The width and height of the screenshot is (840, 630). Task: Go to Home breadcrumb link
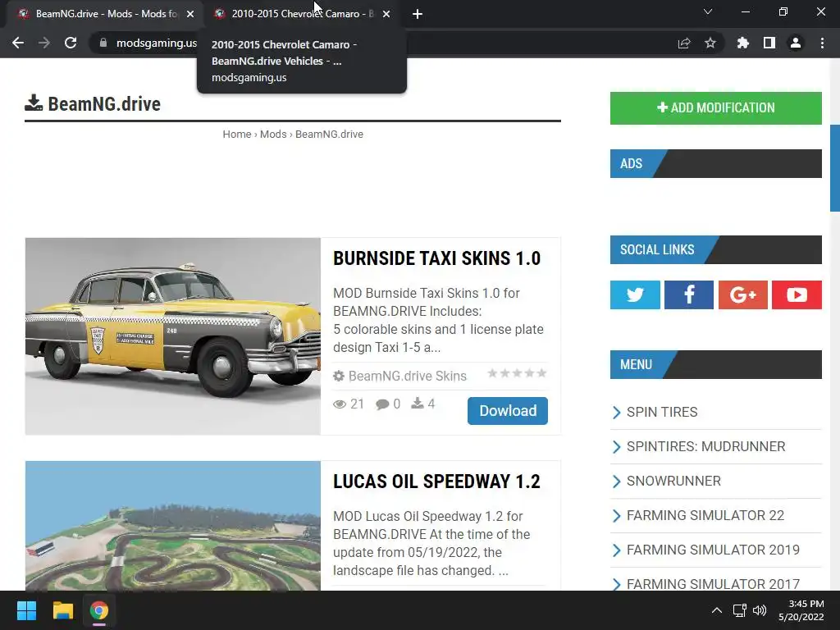pyautogui.click(x=237, y=134)
